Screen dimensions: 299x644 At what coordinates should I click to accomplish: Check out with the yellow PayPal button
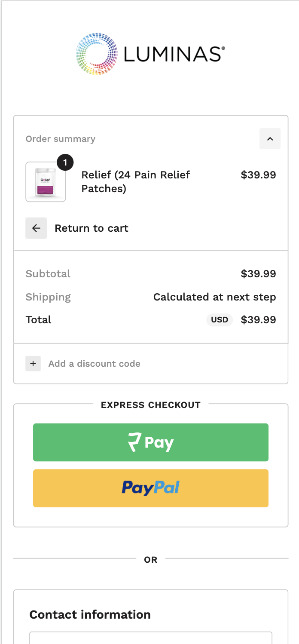[x=151, y=488]
